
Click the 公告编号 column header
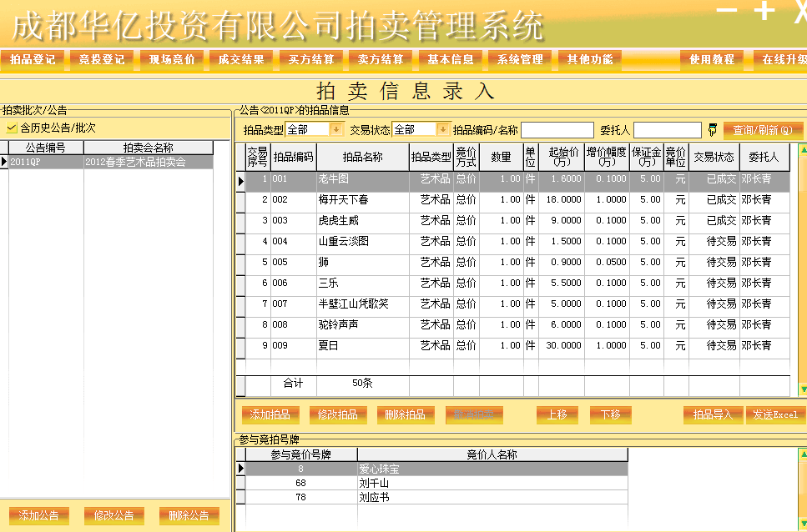coord(46,148)
